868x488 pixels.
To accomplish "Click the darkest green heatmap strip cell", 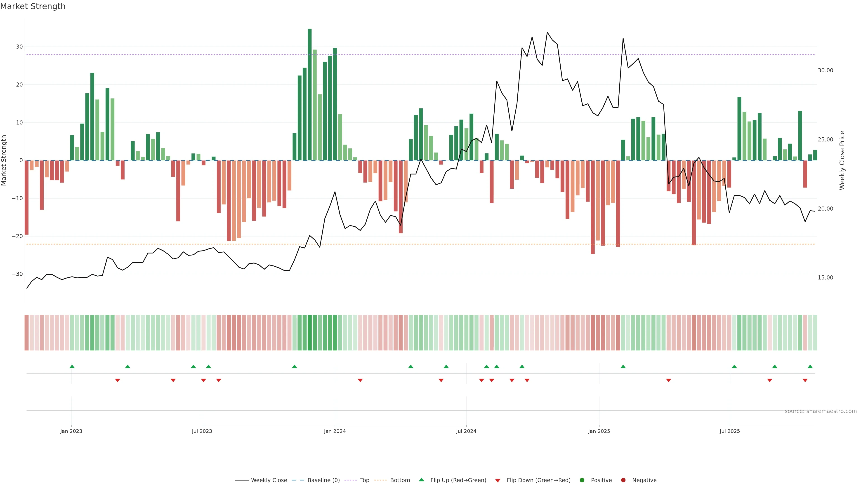I will click(310, 333).
